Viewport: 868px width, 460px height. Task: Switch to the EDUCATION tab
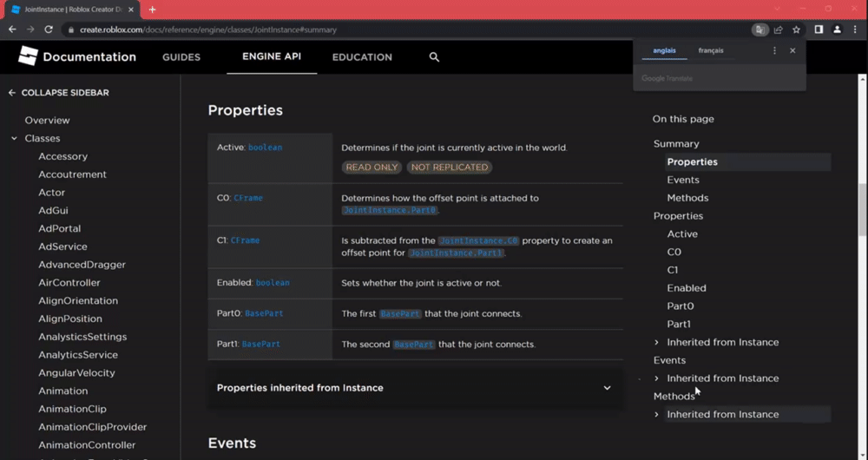(x=362, y=57)
